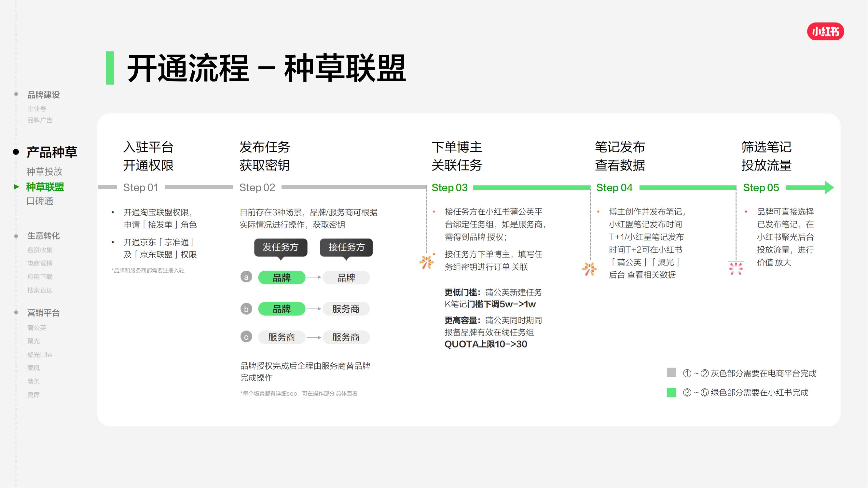Click the 筛选笔记 投放流量 heading

(766, 156)
